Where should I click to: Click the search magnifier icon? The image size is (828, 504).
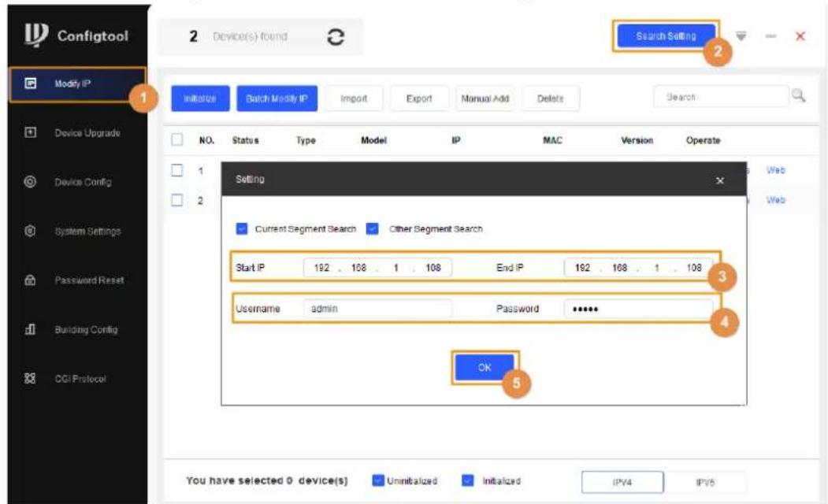click(x=798, y=96)
